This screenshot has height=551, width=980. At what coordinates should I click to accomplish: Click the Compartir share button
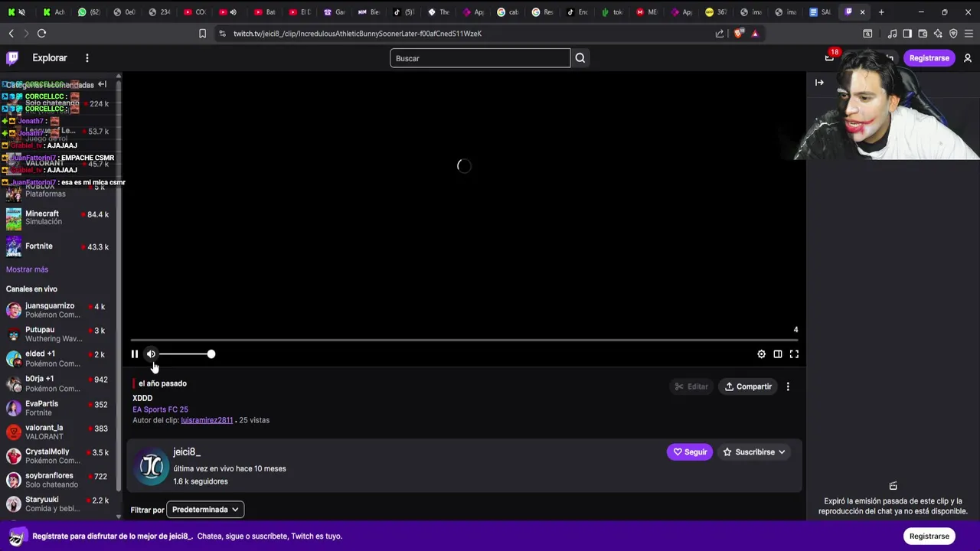coord(748,386)
